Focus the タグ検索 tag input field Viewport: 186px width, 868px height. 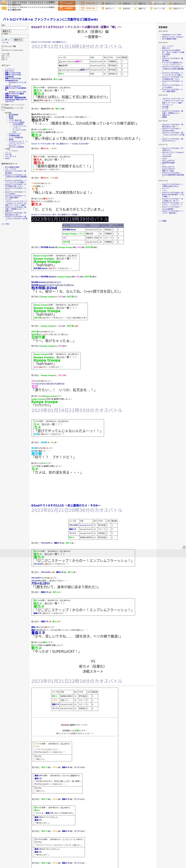14,36
